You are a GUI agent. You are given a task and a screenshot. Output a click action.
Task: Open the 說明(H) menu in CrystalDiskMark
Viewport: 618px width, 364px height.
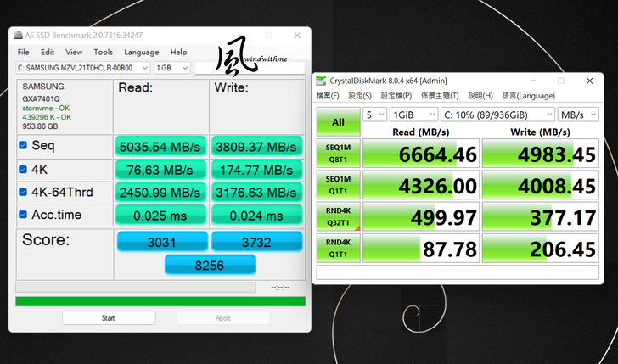[480, 96]
